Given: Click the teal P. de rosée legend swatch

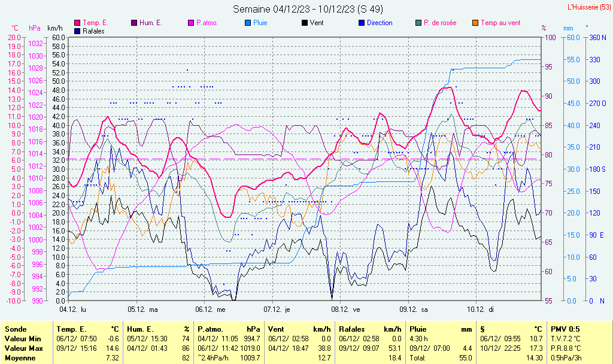Looking at the screenshot, I should [x=418, y=23].
